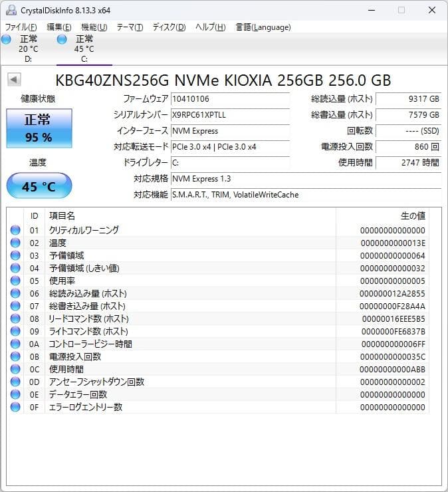Open the ファイル(F) menu

pyautogui.click(x=21, y=27)
